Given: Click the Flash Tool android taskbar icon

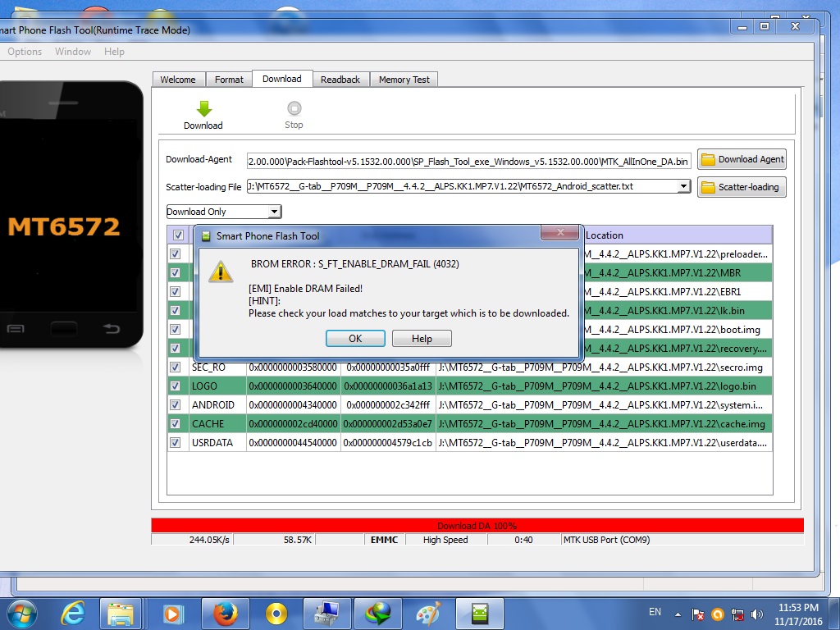Looking at the screenshot, I should pyautogui.click(x=480, y=614).
